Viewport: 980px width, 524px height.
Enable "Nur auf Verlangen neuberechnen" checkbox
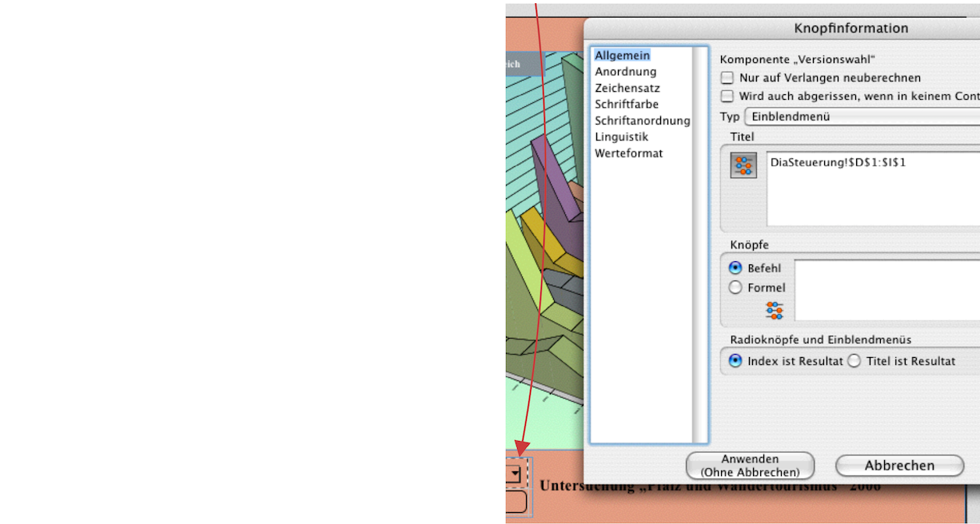click(x=727, y=78)
